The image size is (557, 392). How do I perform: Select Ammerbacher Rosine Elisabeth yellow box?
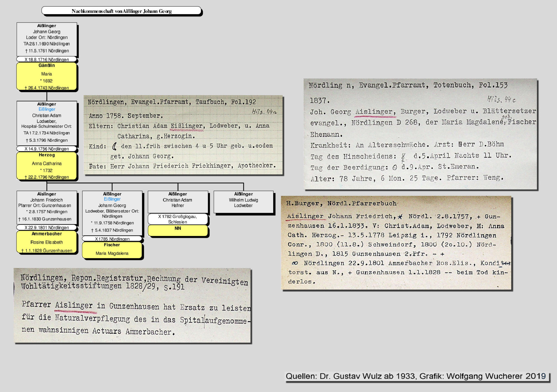[47, 242]
